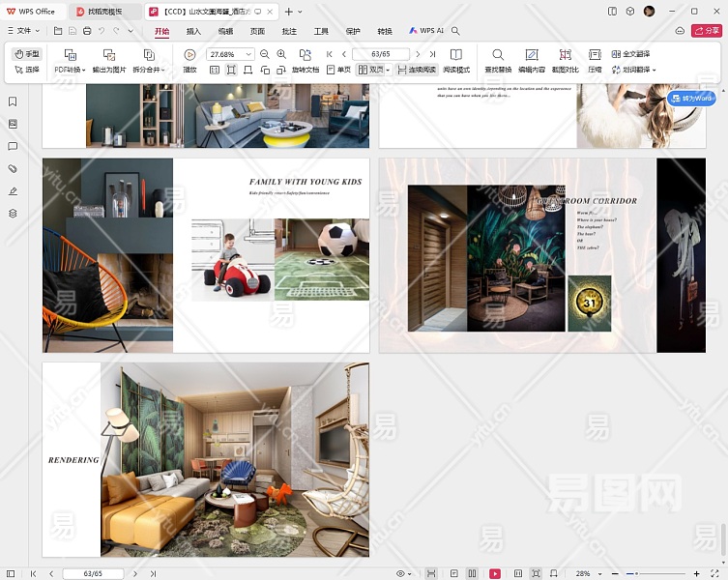The height and width of the screenshot is (580, 728).
Task: Toggle Continuous Reading (连续阅读) mode
Action: pos(417,70)
